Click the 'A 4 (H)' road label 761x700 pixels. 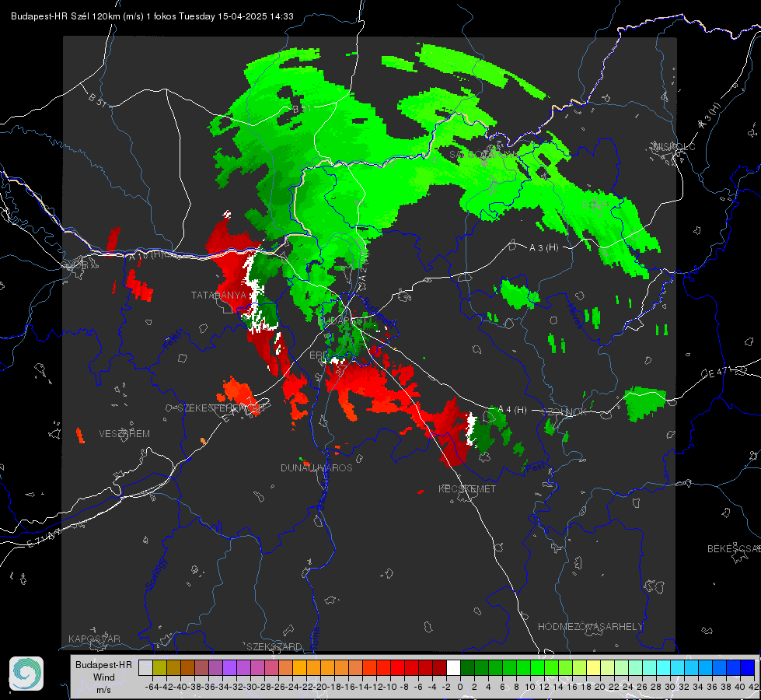click(x=512, y=410)
